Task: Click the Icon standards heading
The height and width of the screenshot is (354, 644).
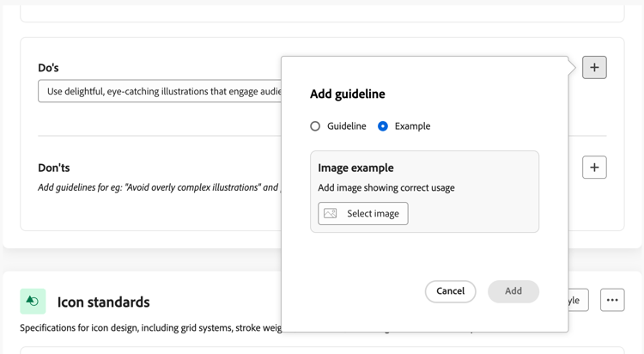Action: click(x=103, y=302)
